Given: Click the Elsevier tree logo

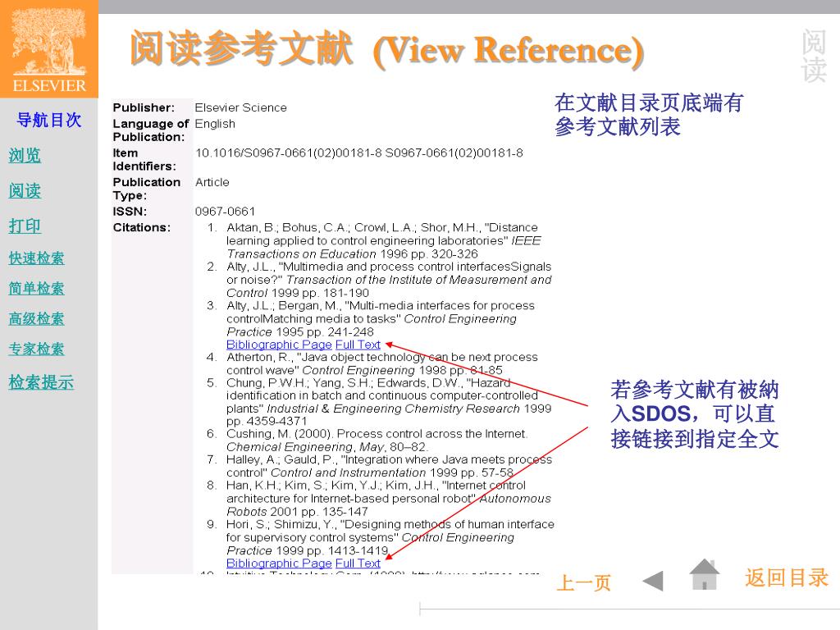Looking at the screenshot, I should click(x=48, y=48).
